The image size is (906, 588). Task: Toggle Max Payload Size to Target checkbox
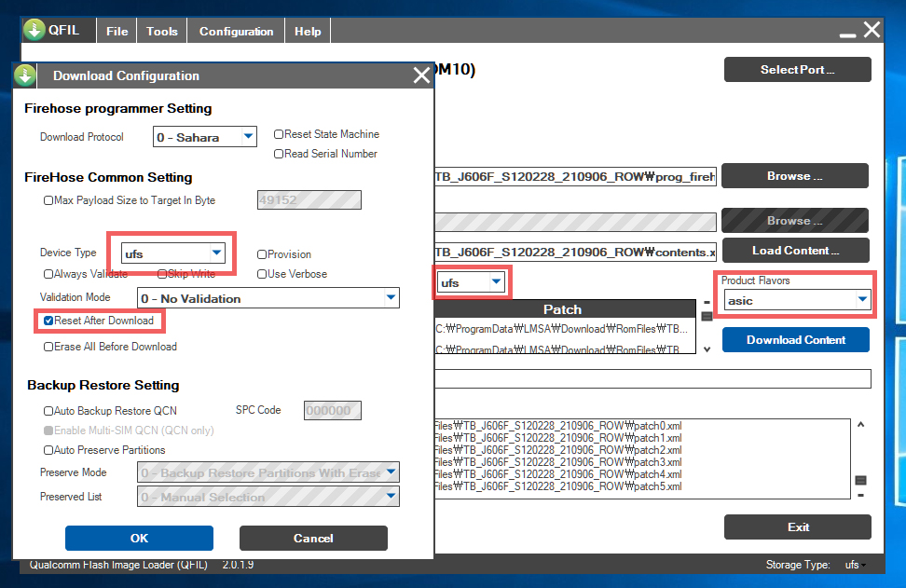(x=48, y=200)
